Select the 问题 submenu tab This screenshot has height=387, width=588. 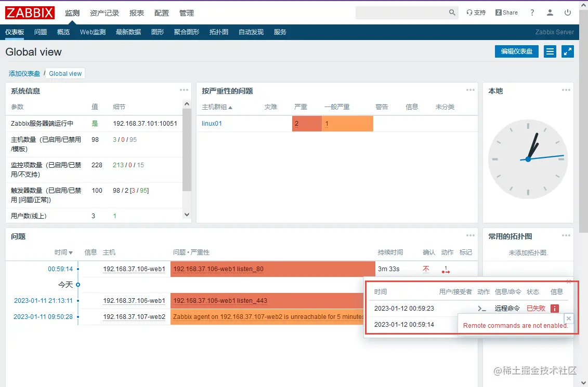click(x=41, y=32)
